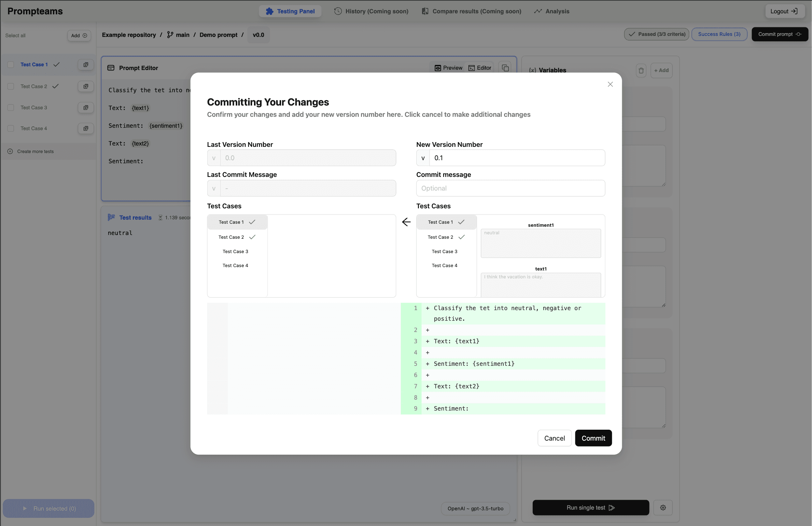Image resolution: width=812 pixels, height=526 pixels.
Task: Click the duplicate icon next to Test Case 1
Action: tap(85, 65)
